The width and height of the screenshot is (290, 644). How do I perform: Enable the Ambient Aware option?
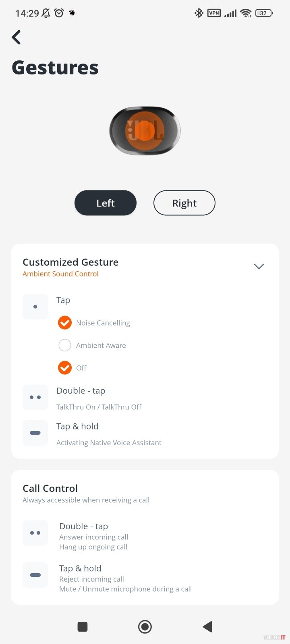65,345
